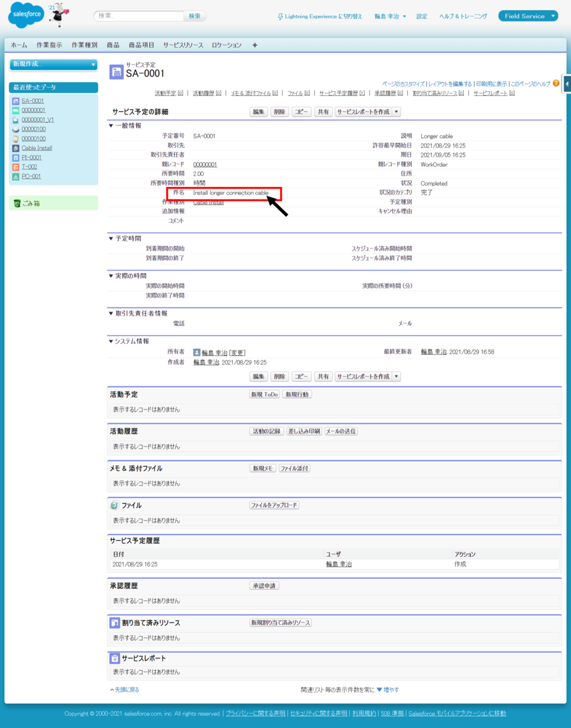Open the ヘルプ＆トレーニング link
Viewport: 571px width, 728px height.
463,16
